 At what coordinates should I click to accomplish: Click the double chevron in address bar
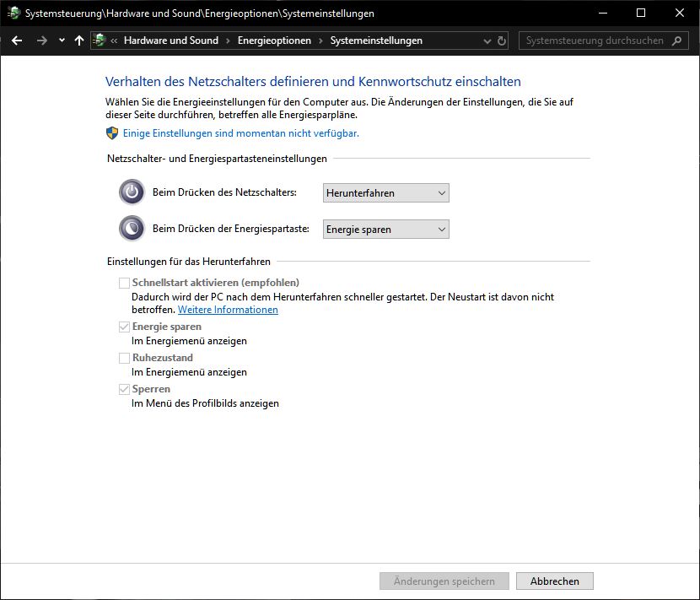tap(115, 41)
